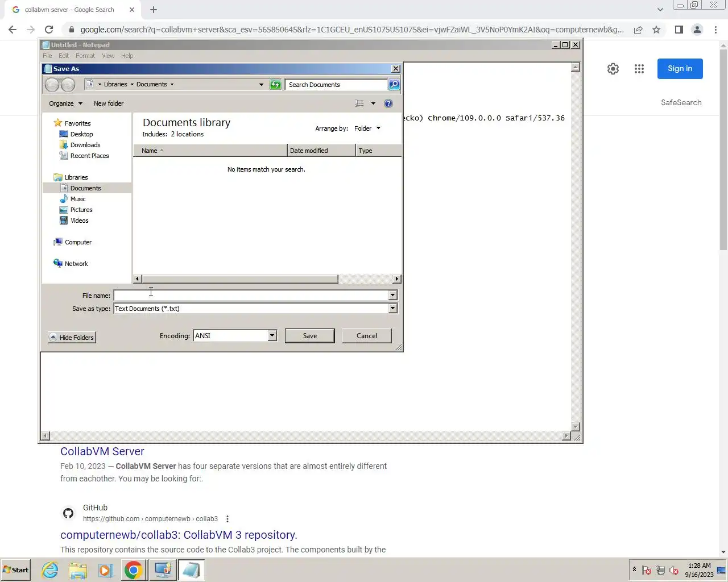728x582 pixels.
Task: Open Recent Places in navigation pane
Action: pos(89,156)
